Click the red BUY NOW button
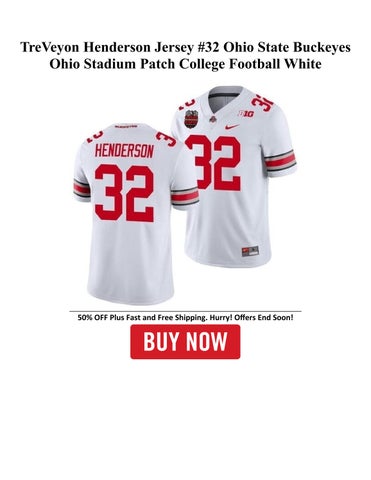Image resolution: width=371 pixels, height=480 pixels. click(185, 342)
